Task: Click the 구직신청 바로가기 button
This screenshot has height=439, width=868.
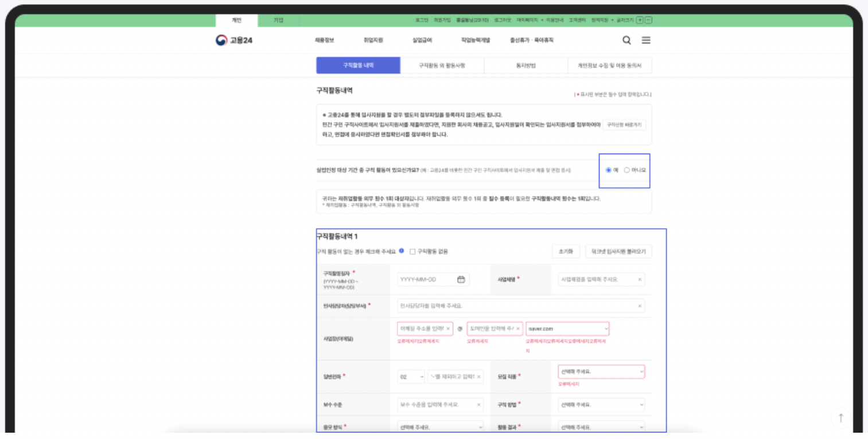Action: click(x=624, y=124)
